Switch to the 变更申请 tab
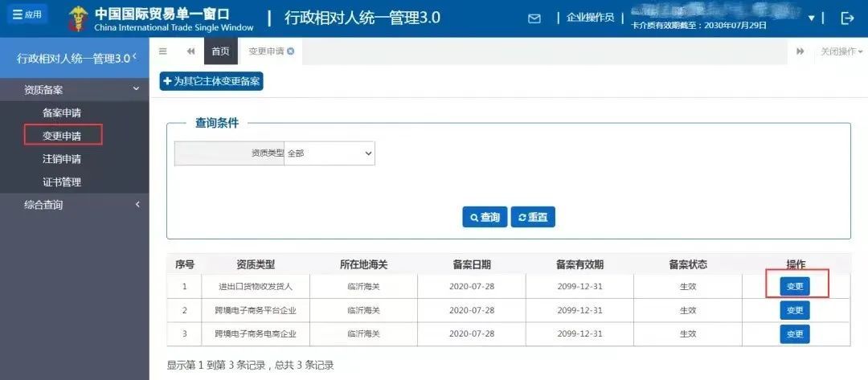868x380 pixels. coord(266,51)
